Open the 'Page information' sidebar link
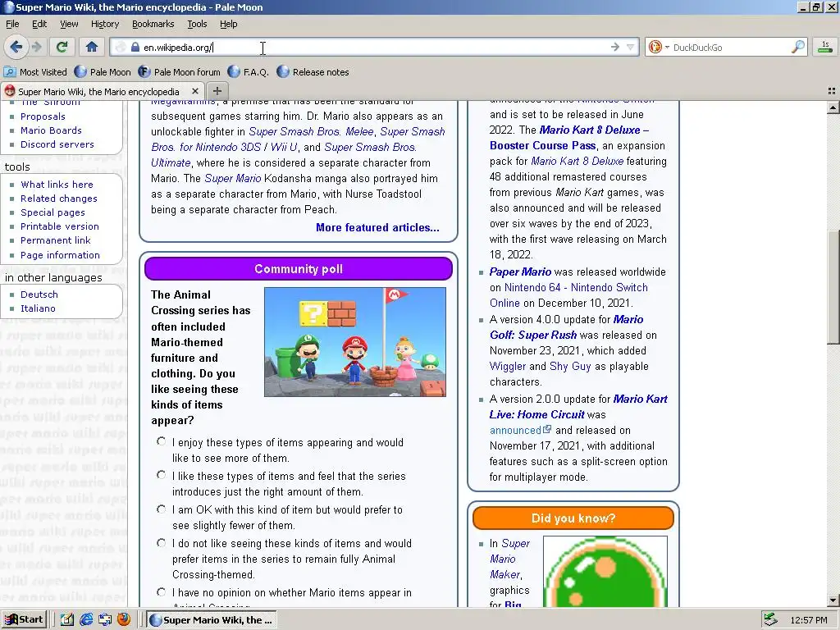Screen dimensions: 840x630 pyautogui.click(x=60, y=255)
